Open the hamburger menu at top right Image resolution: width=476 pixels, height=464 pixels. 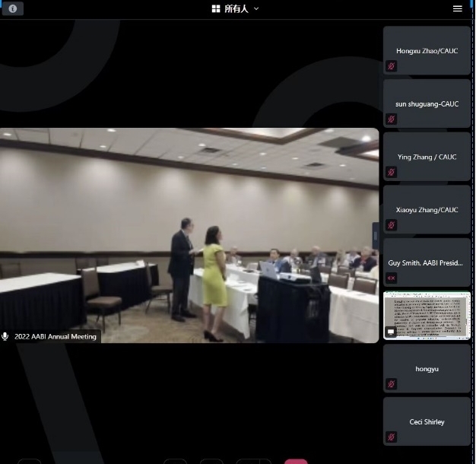[x=457, y=8]
